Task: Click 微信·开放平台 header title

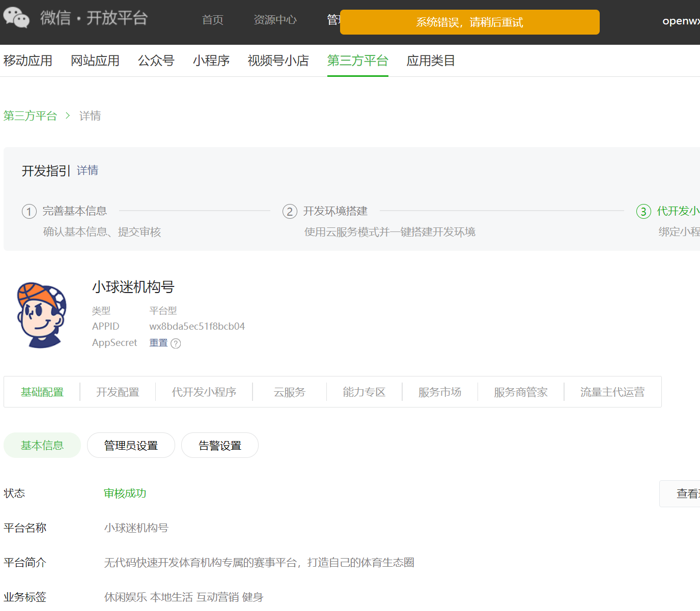Action: point(94,18)
